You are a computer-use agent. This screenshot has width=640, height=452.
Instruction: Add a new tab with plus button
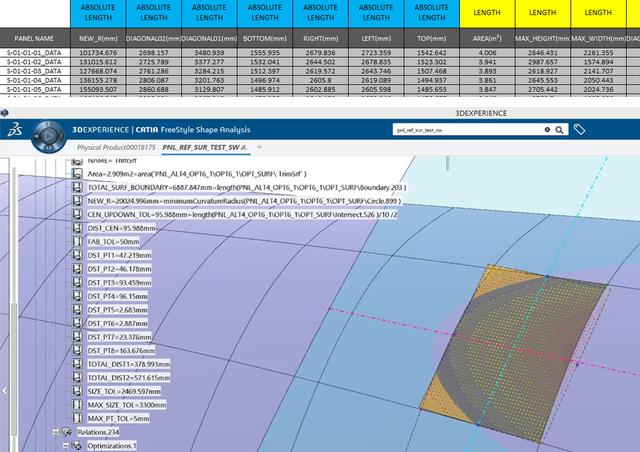tap(259, 148)
